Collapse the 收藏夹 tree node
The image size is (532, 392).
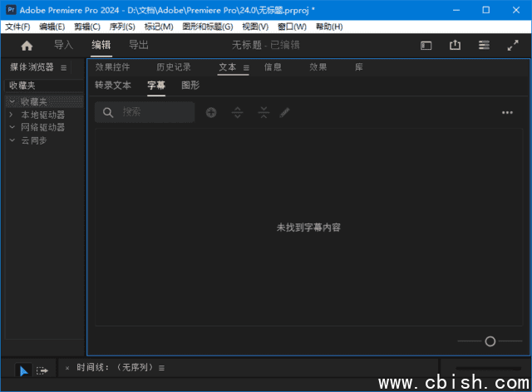12,101
